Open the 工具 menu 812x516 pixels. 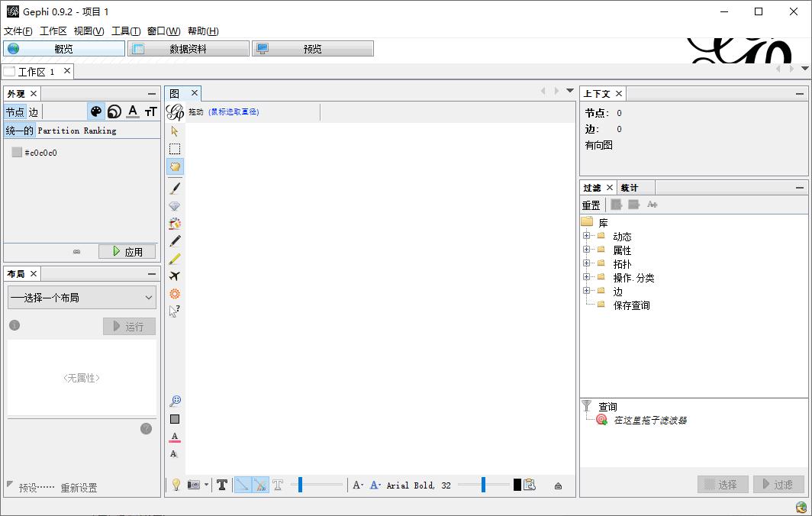126,31
